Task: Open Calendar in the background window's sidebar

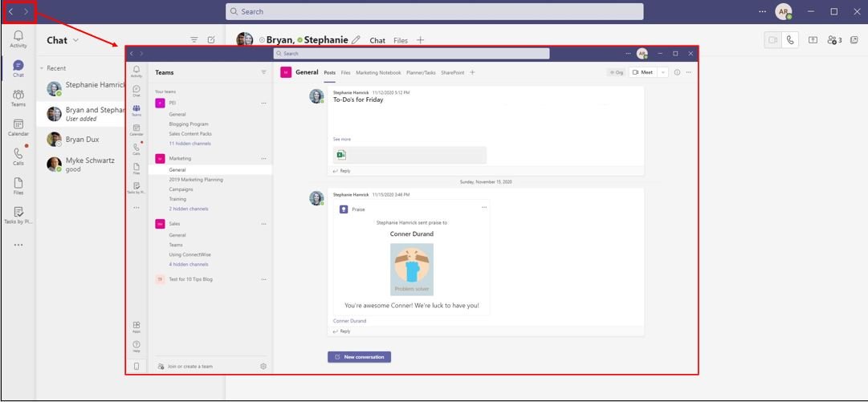Action: [18, 128]
